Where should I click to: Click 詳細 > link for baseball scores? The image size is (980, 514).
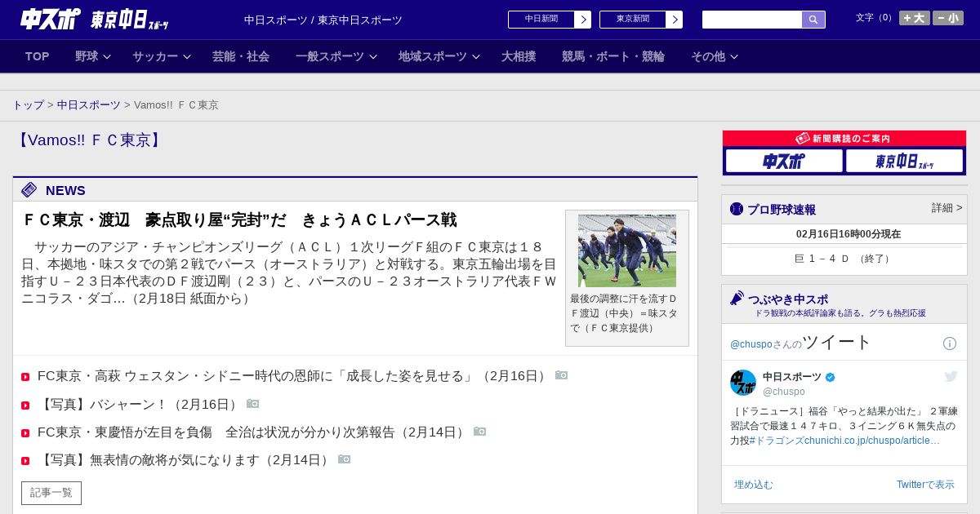(x=947, y=208)
